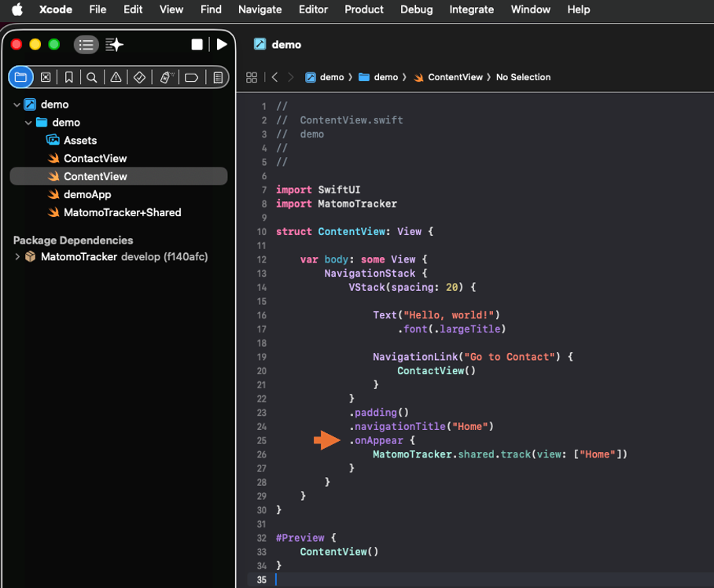
Task: Click ContactView() call in code
Action: click(436, 371)
